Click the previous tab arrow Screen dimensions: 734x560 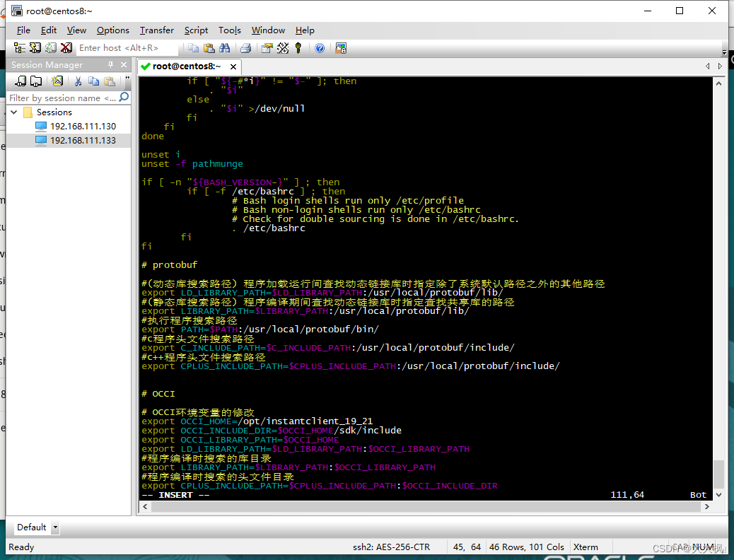(707, 66)
